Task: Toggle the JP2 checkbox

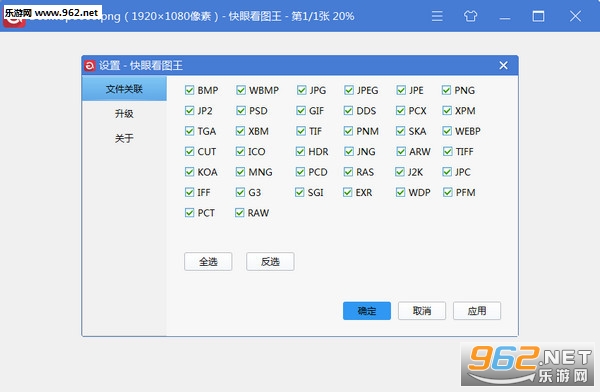Action: pos(189,111)
